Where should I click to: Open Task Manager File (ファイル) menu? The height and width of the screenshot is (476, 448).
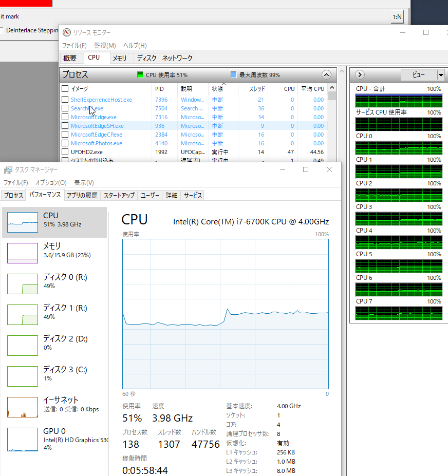[x=15, y=183]
